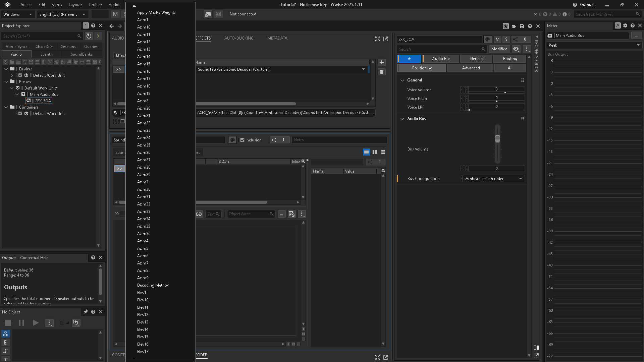Open the English(US) language dropdown
Viewport: 644px width, 362px height.
[x=63, y=14]
